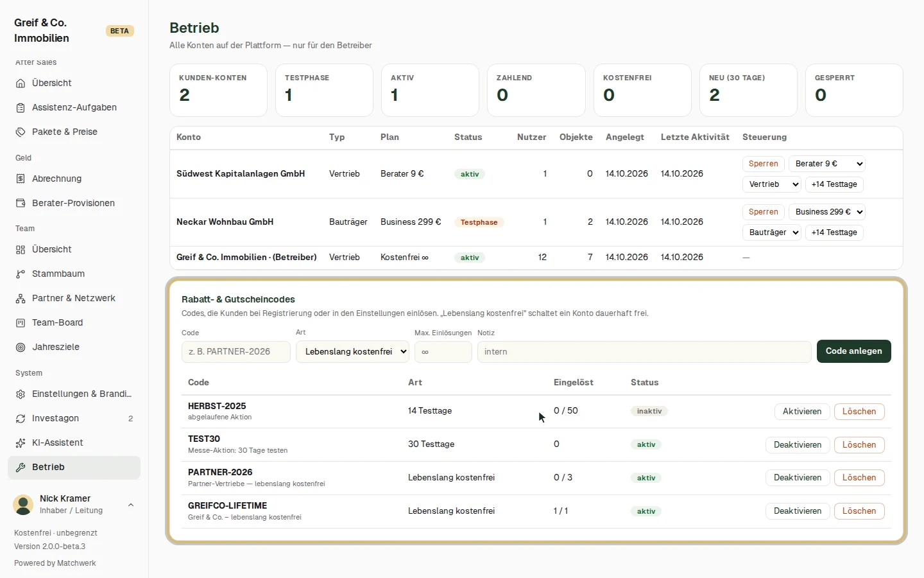The width and height of the screenshot is (924, 578).
Task: Open the plan dropdown for Südwest Kapitalanlagen
Action: (827, 164)
